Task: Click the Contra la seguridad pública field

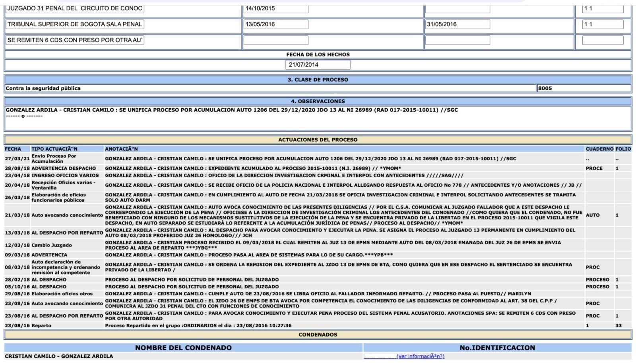Action: 270,88
